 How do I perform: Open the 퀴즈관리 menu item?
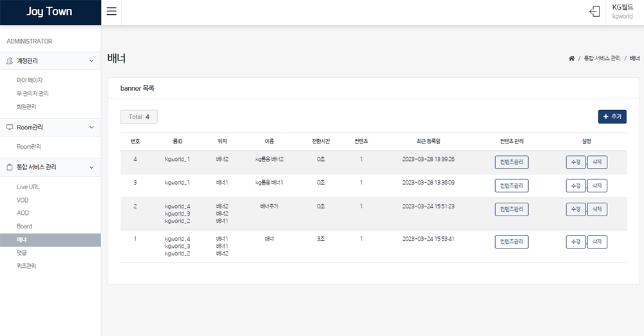[26, 266]
